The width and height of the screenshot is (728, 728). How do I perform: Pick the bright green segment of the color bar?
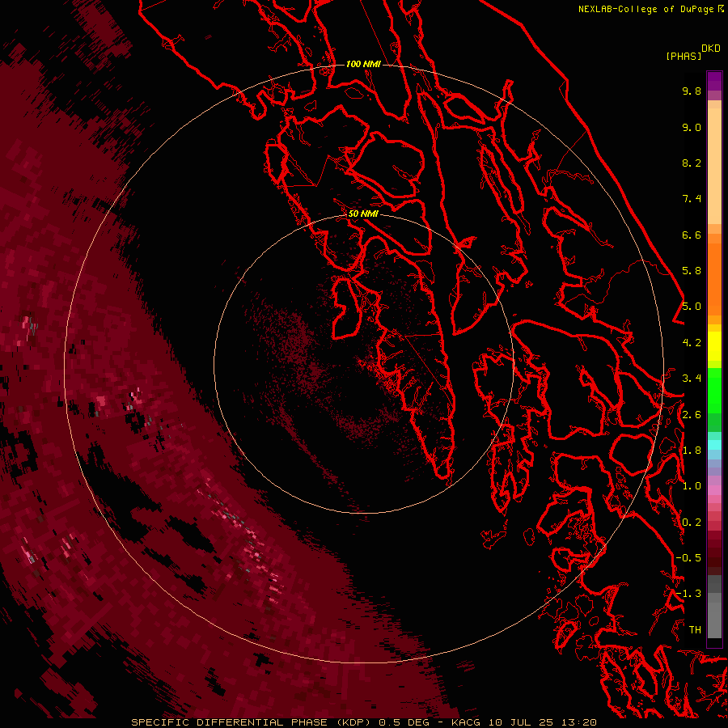click(714, 390)
